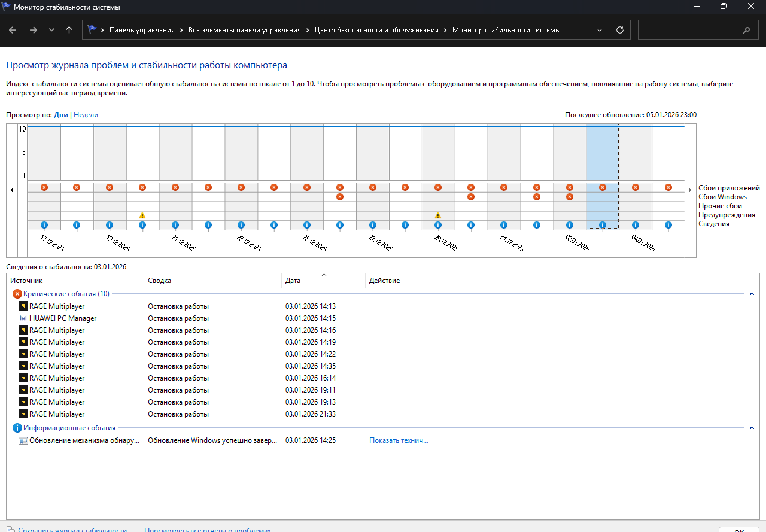Click the application failure icon in the highlighted 03.01.2026 column

603,187
